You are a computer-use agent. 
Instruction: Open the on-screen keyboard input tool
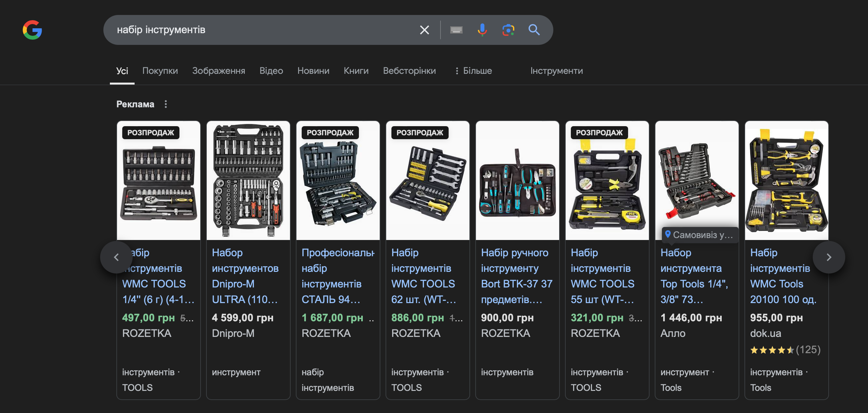(456, 30)
